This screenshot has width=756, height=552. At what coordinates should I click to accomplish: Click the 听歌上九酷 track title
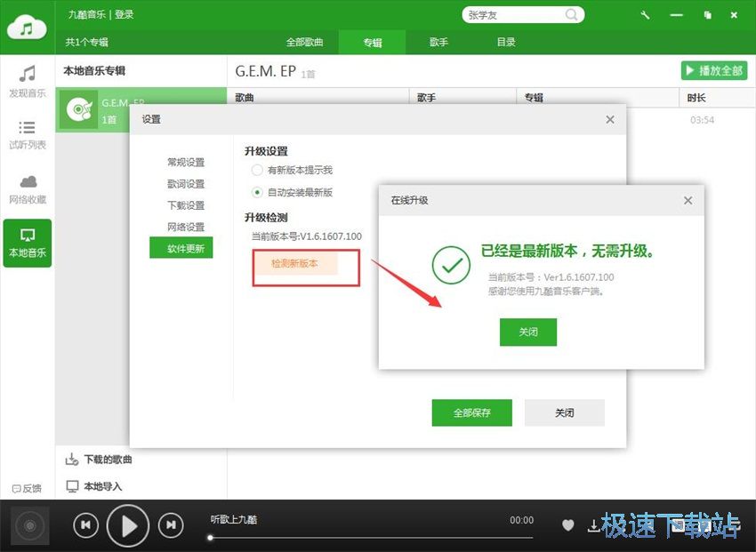234,520
